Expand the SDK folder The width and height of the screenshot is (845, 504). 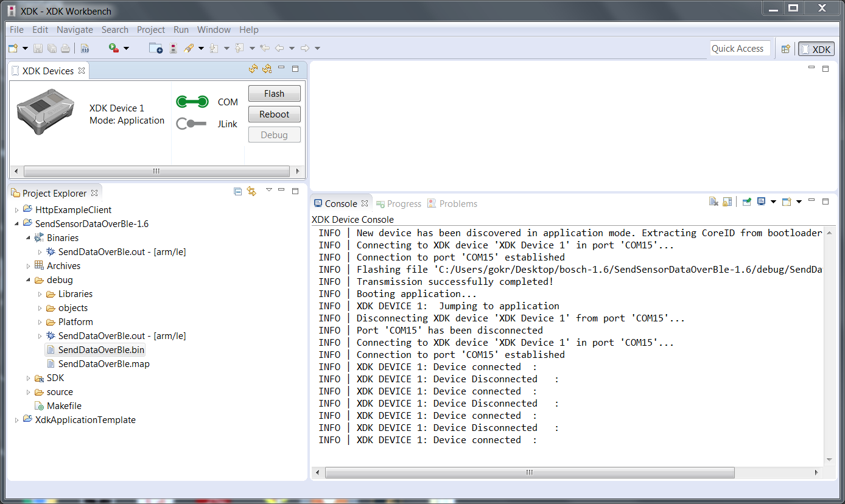[x=28, y=378]
